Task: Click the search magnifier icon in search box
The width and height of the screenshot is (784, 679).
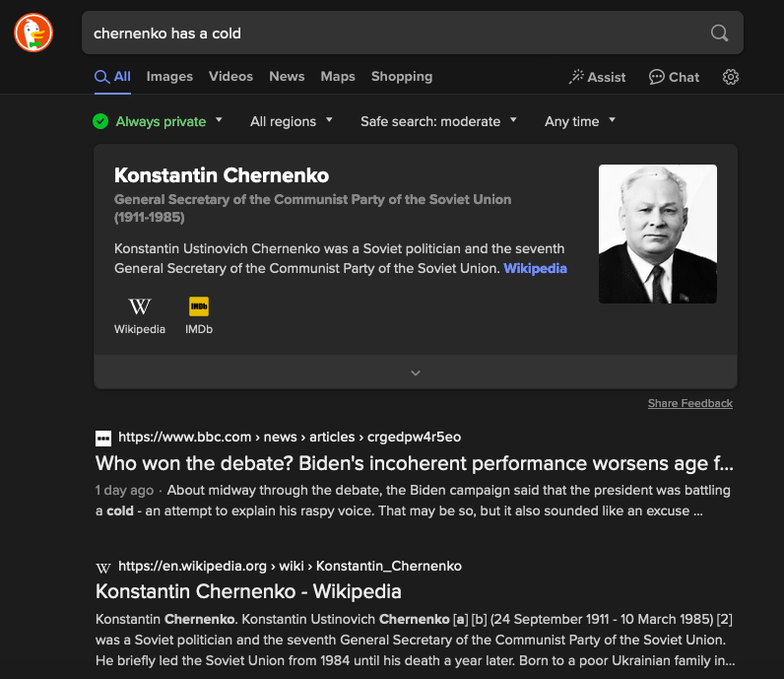Action: [719, 34]
